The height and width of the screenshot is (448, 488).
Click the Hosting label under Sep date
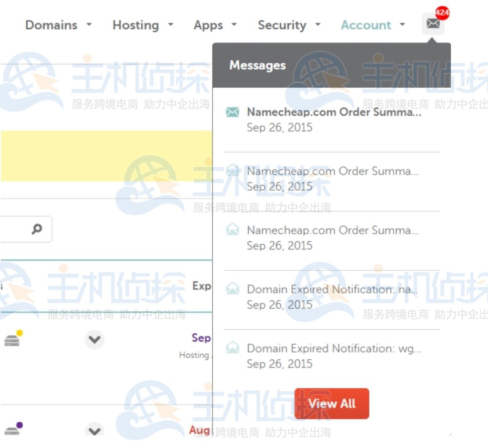tap(194, 355)
